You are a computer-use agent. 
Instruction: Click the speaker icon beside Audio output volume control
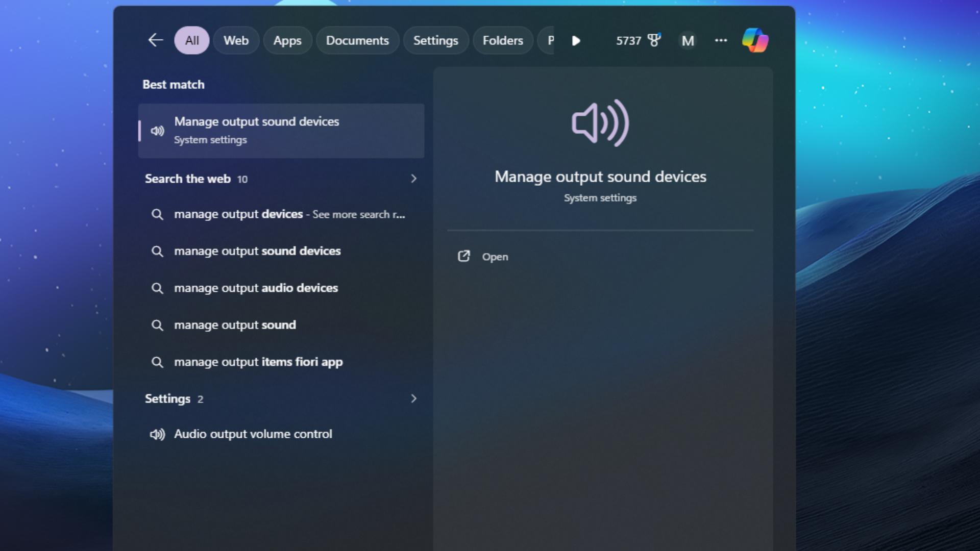point(158,434)
